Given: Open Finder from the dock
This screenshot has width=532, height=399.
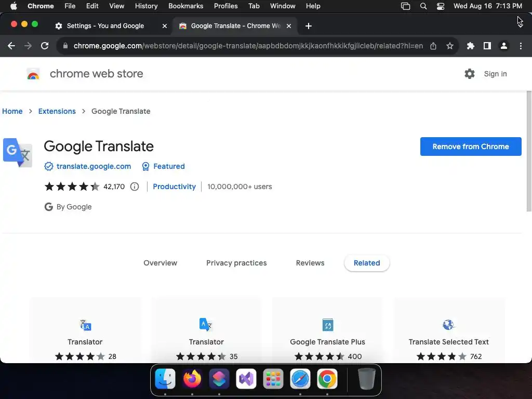Looking at the screenshot, I should 165,379.
